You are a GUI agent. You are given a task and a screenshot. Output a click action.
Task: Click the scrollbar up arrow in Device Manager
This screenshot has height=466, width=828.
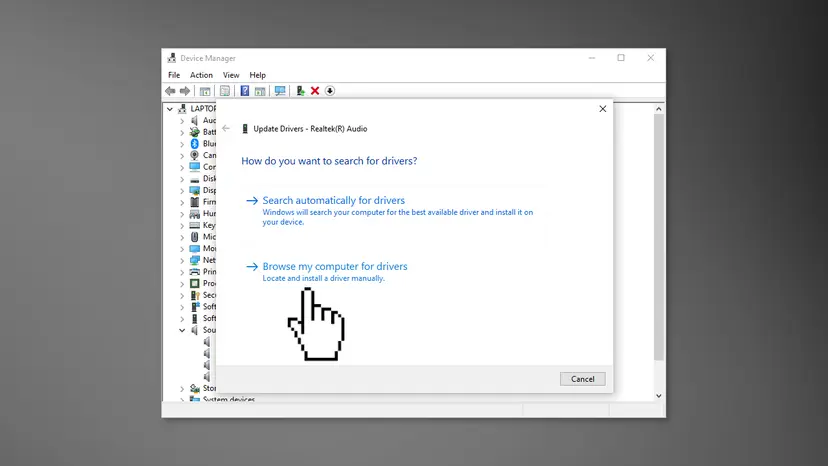[658, 109]
